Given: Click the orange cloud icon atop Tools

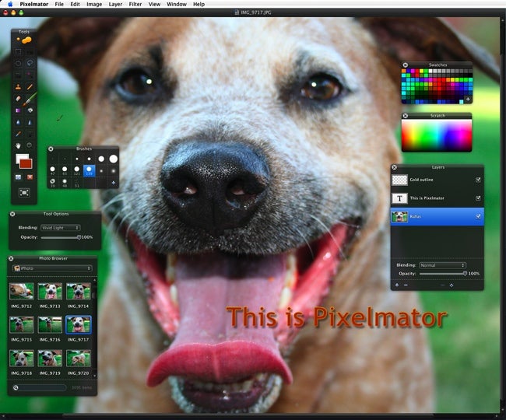Looking at the screenshot, I should click(x=25, y=40).
